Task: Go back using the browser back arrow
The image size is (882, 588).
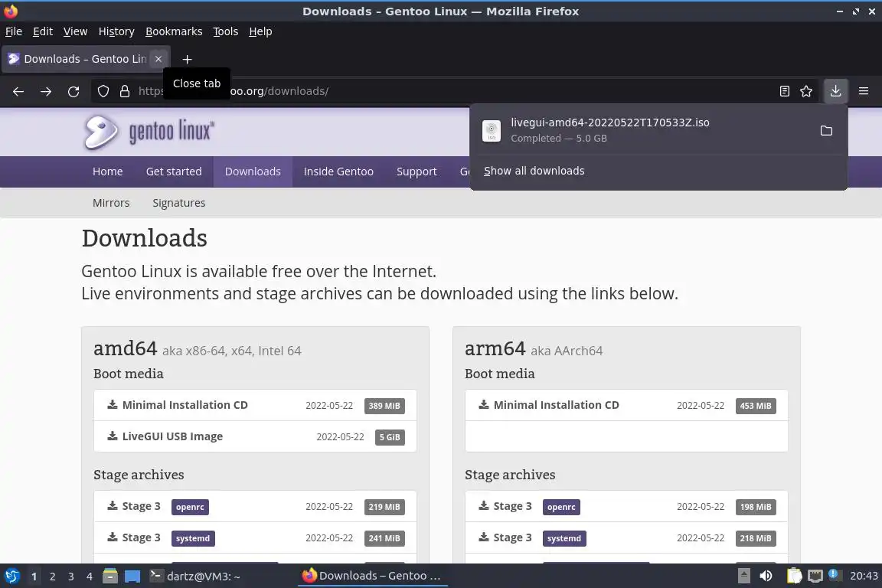Action: click(18, 91)
